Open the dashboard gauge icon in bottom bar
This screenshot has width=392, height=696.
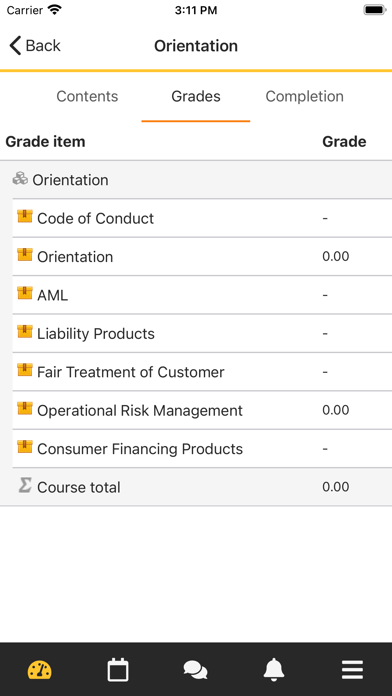[40, 670]
